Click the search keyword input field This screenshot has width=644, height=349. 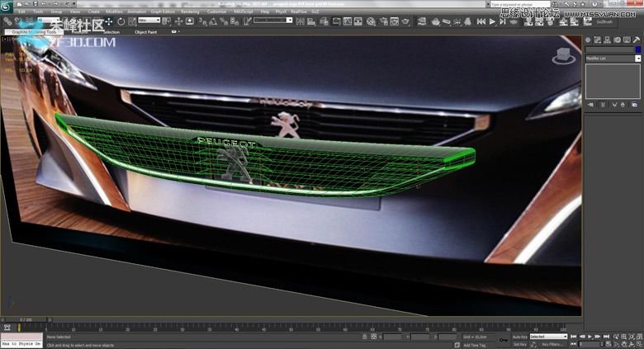[x=520, y=4]
